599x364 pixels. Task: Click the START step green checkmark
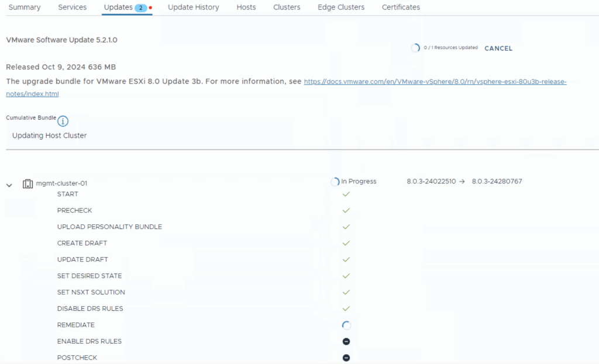(x=346, y=194)
